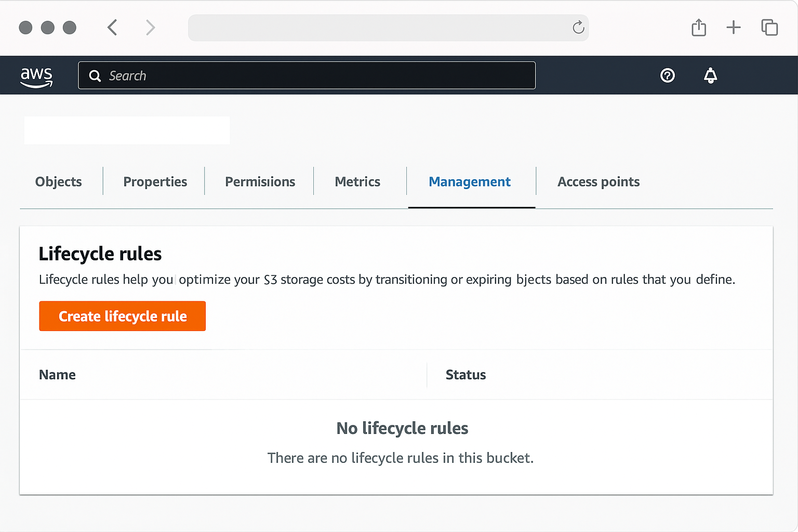798x532 pixels.
Task: Open the AWS Console home via the AWS logo
Action: [x=36, y=76]
